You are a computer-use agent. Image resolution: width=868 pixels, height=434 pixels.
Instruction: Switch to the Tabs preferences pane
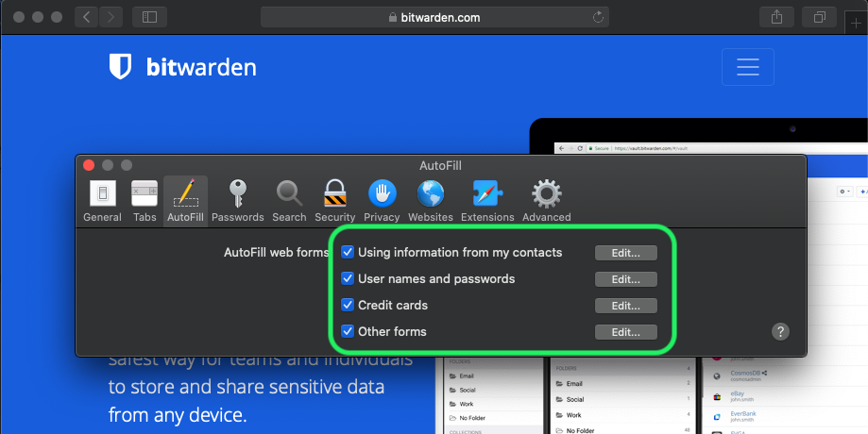(145, 200)
